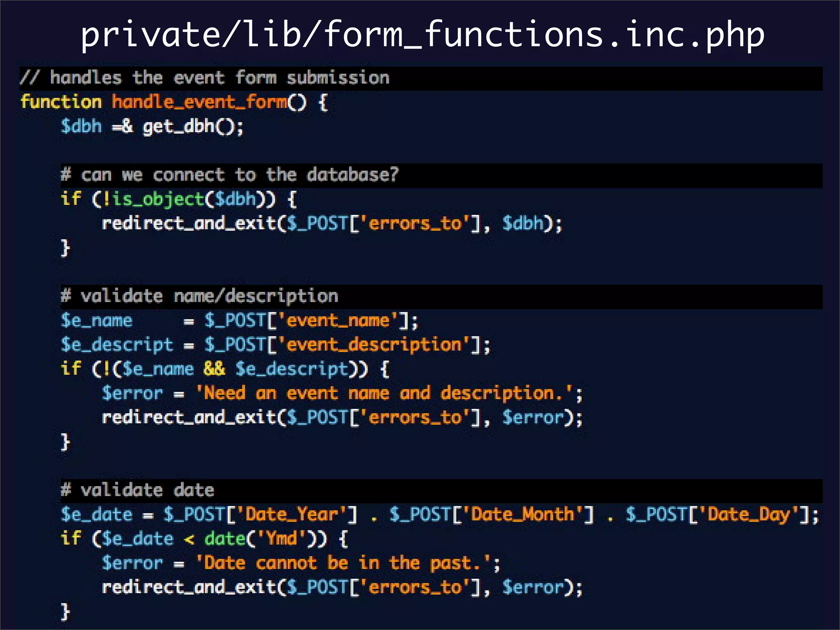Click the 'validate date' comment line

(x=137, y=490)
